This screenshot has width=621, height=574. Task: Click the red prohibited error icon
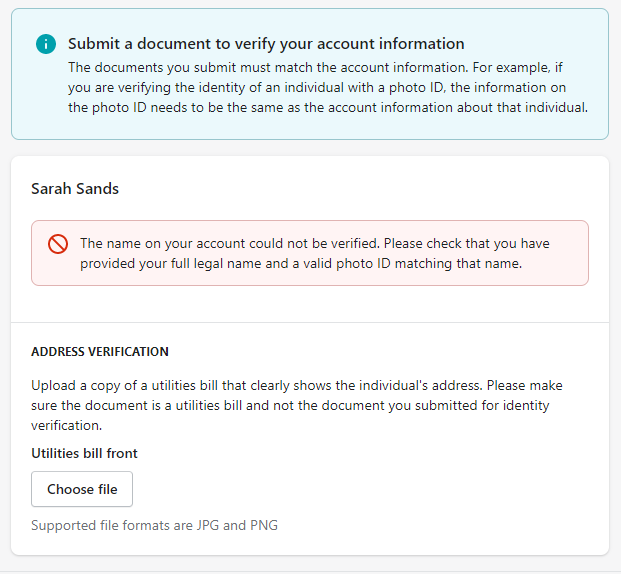click(58, 244)
